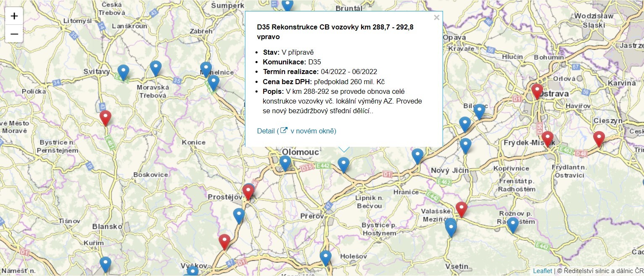Screen dimensions: 644x276
Task: Click blue marker south of Prostějov
Action: (x=239, y=216)
